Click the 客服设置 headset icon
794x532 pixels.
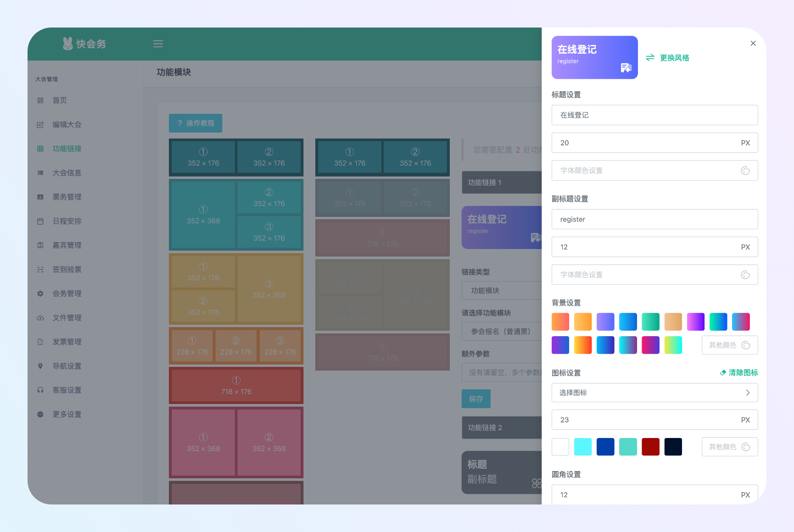(x=40, y=390)
